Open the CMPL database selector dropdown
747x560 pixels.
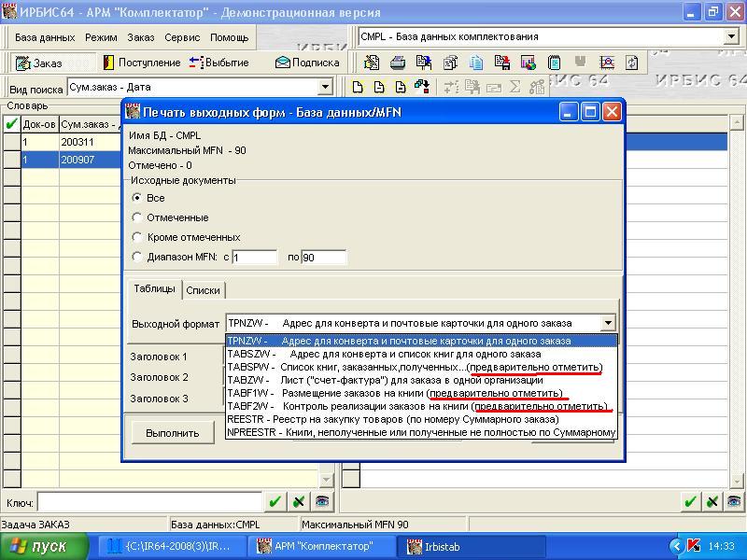tap(731, 37)
